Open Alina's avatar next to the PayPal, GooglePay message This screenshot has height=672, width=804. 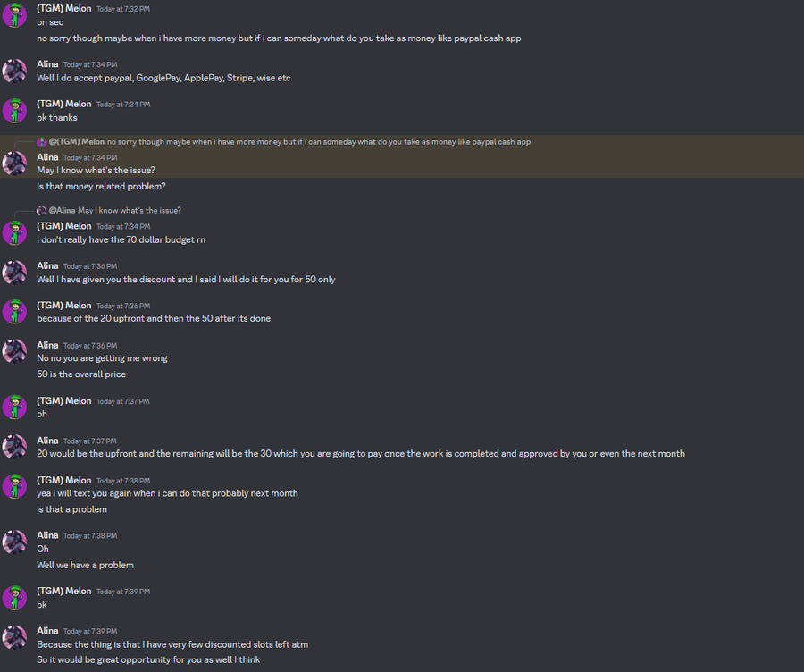14,71
